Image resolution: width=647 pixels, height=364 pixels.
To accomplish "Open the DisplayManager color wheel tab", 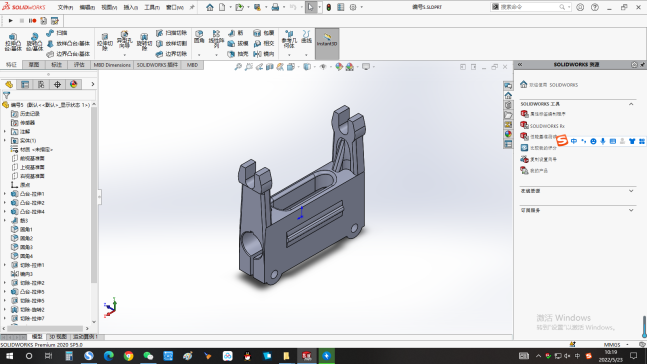I will tap(73, 84).
